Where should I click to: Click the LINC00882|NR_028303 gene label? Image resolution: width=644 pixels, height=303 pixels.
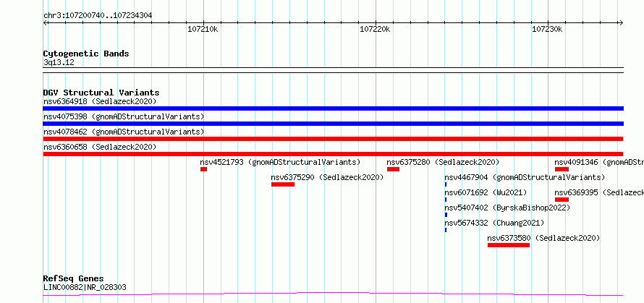[x=85, y=287]
